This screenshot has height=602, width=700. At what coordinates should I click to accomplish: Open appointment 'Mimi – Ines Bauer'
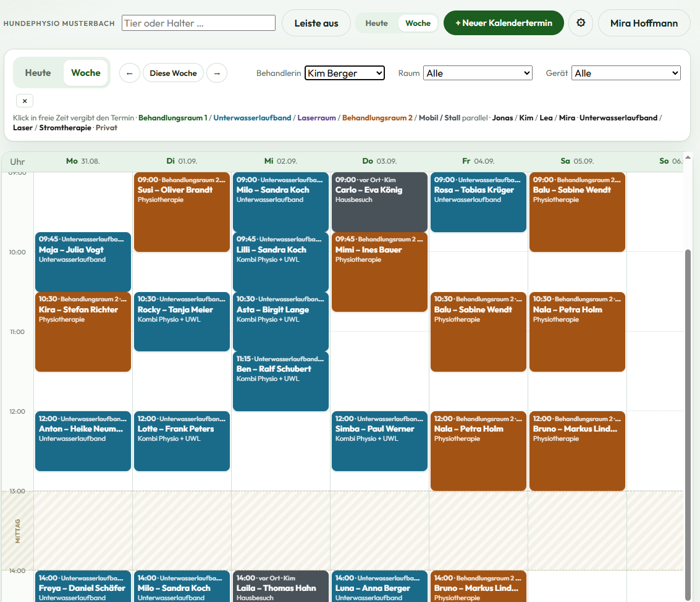pos(379,272)
